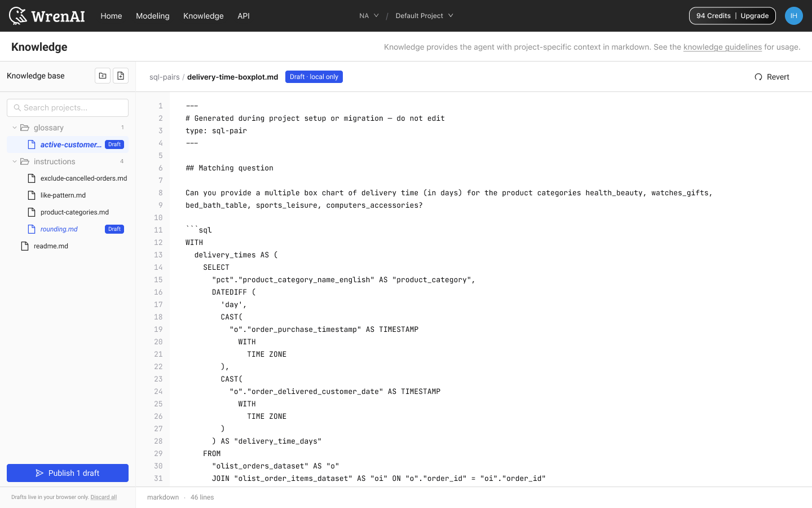The image size is (812, 508).
Task: Click the instructions folder count '4'
Action: click(122, 161)
